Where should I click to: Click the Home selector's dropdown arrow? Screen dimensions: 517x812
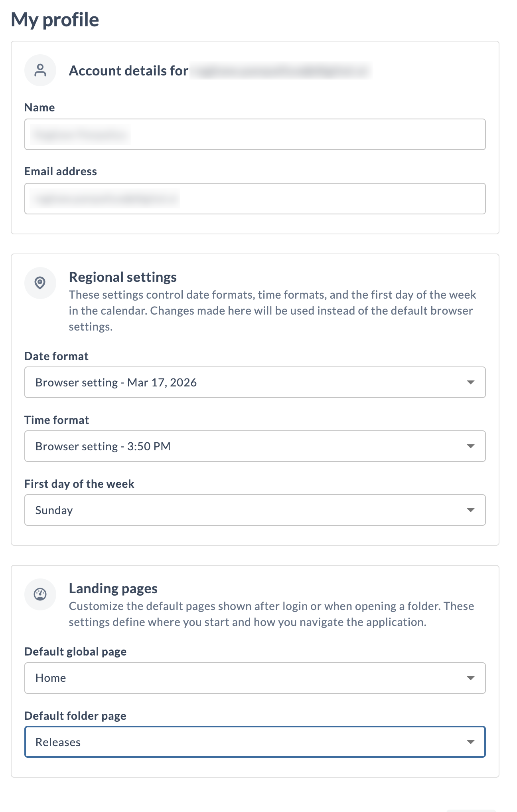[x=472, y=678]
